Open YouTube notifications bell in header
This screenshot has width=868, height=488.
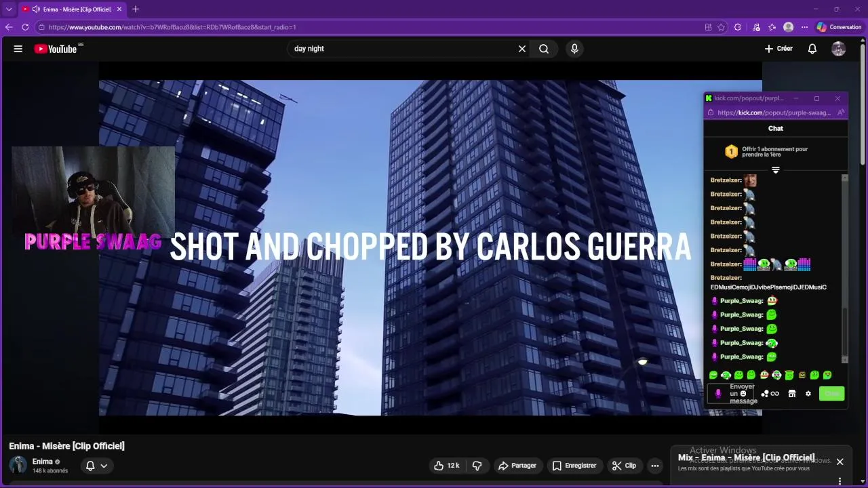click(812, 49)
